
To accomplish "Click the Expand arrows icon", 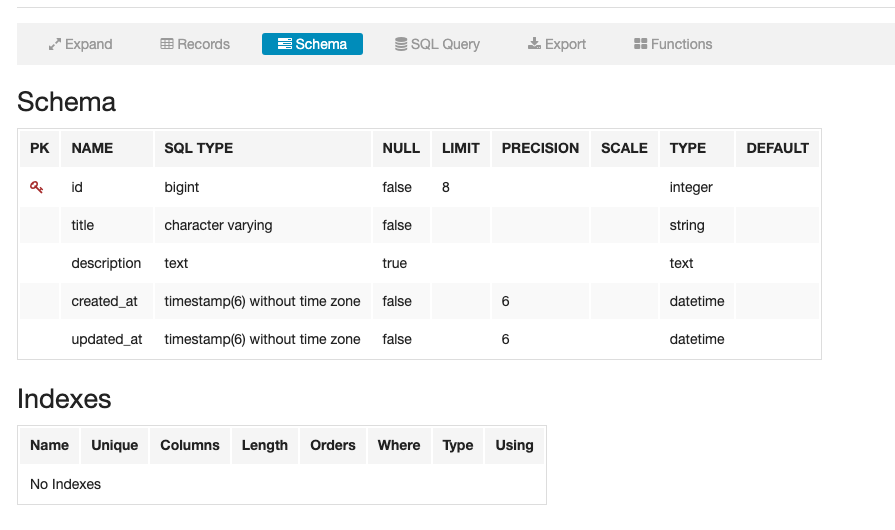I will [x=55, y=44].
